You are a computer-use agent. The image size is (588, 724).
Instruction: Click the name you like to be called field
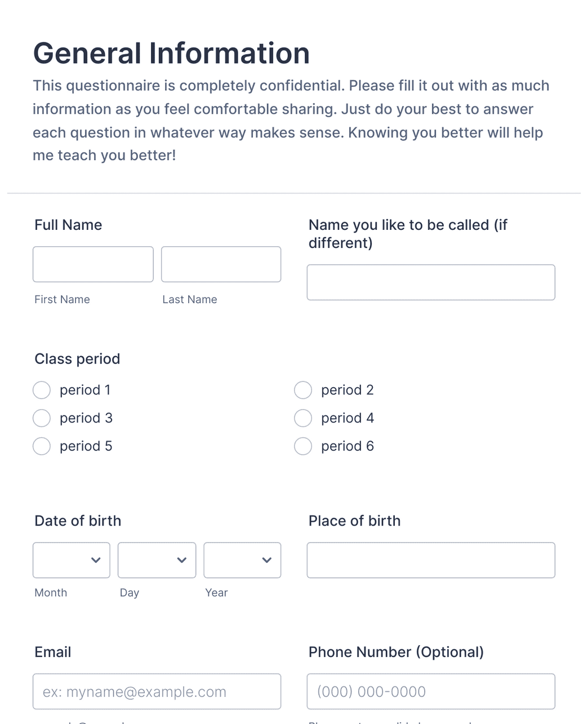point(431,282)
